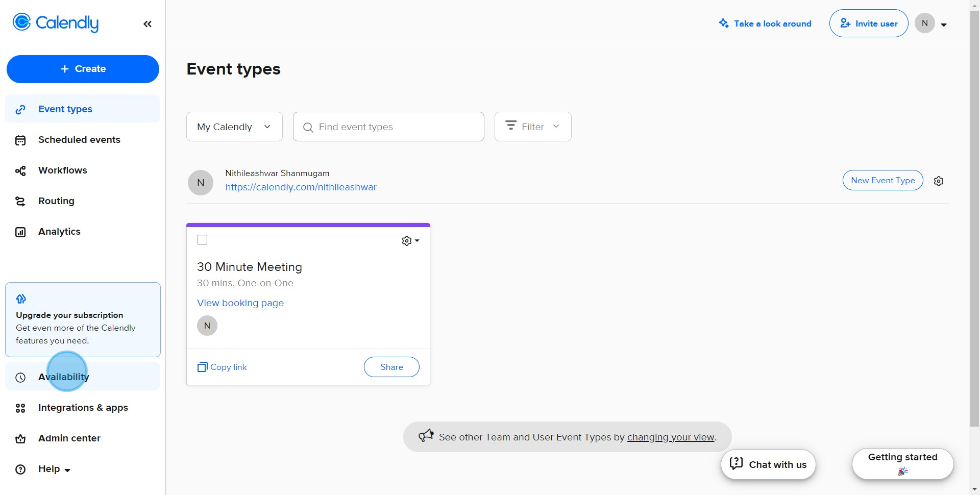The width and height of the screenshot is (980, 495).
Task: Click the page vertical scrollbar
Action: click(975, 219)
